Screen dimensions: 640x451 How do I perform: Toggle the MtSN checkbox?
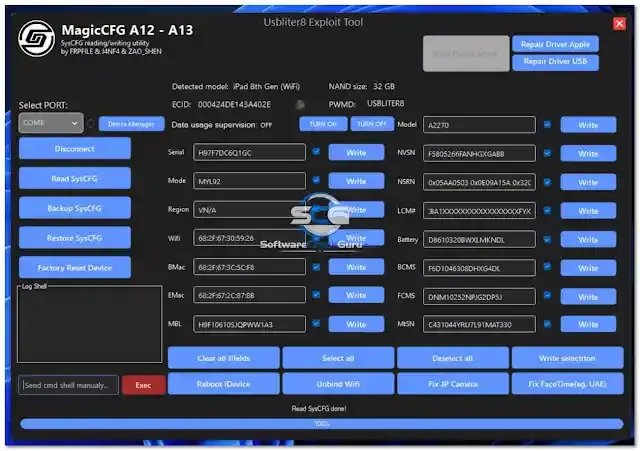coord(547,324)
